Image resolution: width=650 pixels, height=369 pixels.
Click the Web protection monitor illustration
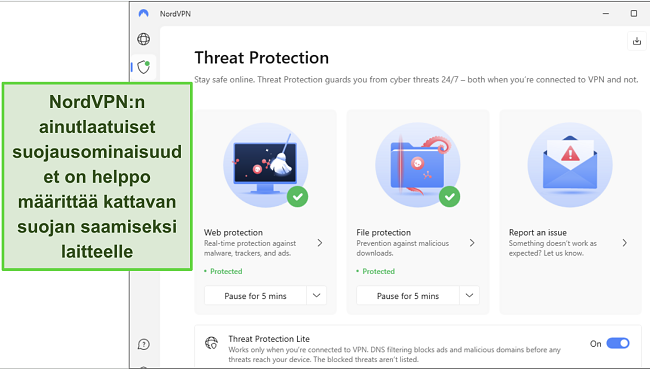pyautogui.click(x=266, y=165)
